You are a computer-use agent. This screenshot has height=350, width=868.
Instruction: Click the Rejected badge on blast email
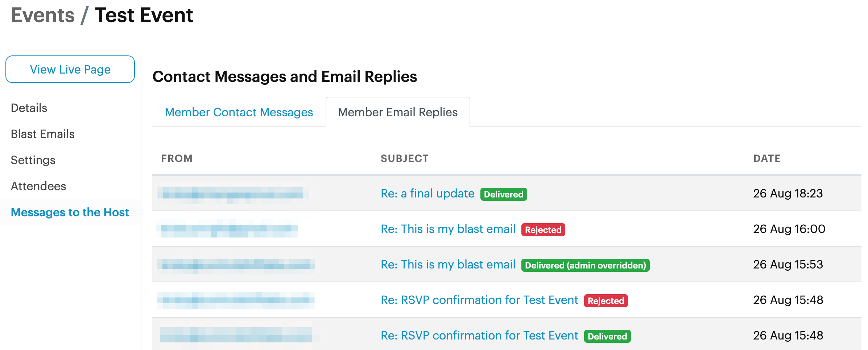pyautogui.click(x=543, y=230)
